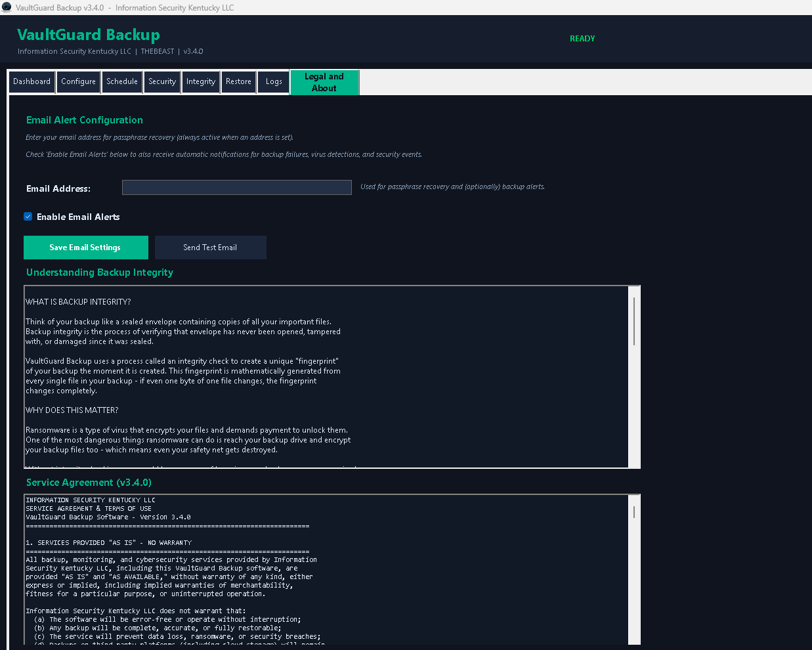Click Send Test Email button
The width and height of the screenshot is (812, 650).
[x=210, y=248]
